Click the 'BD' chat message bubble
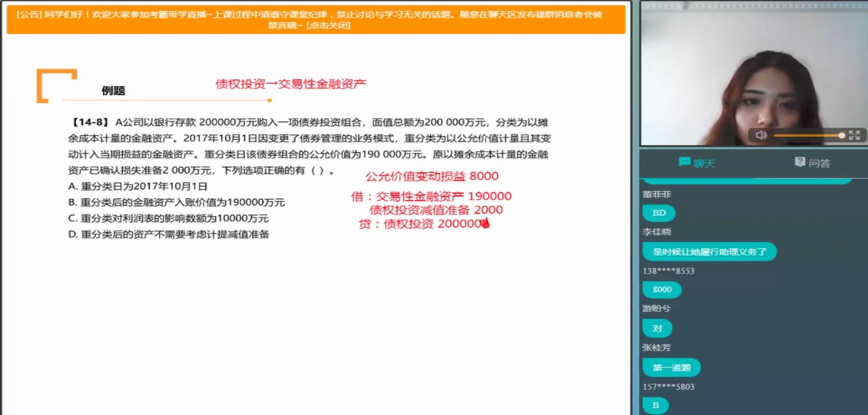This screenshot has width=868, height=415. pyautogui.click(x=659, y=213)
